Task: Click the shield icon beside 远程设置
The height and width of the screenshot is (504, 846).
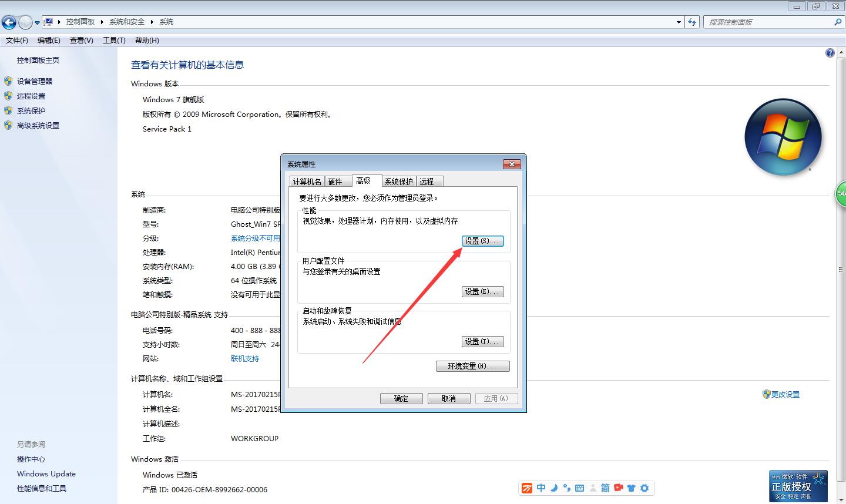Action: tap(8, 96)
